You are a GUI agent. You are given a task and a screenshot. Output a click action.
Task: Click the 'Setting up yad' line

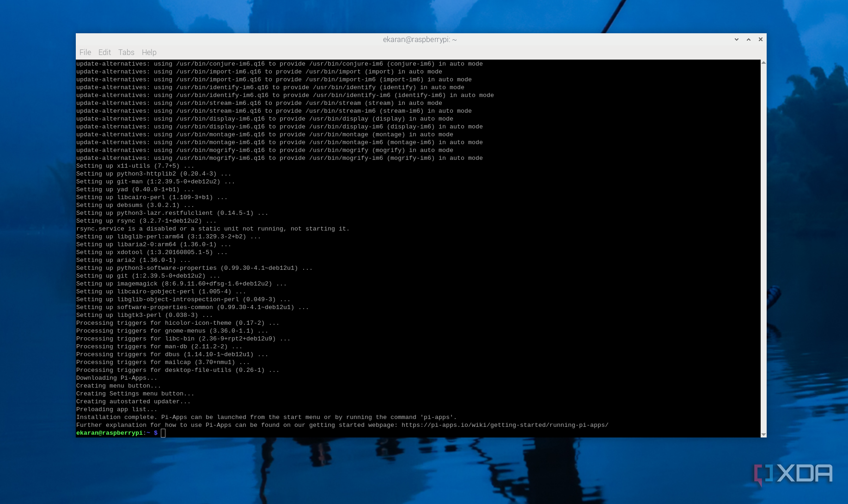click(135, 189)
